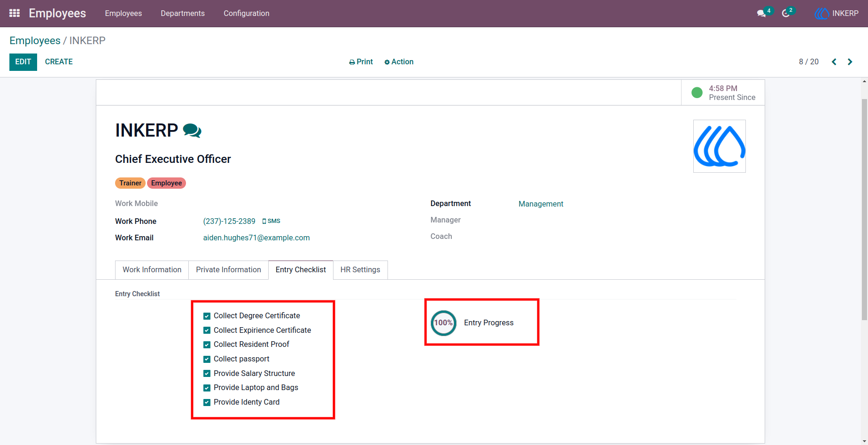Select the Entry Checklist tab
The width and height of the screenshot is (868, 445).
point(301,270)
